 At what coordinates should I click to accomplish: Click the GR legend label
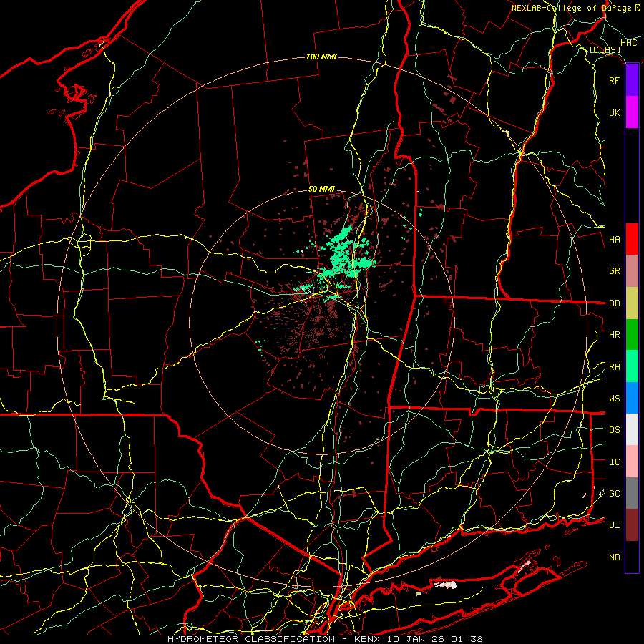point(614,271)
